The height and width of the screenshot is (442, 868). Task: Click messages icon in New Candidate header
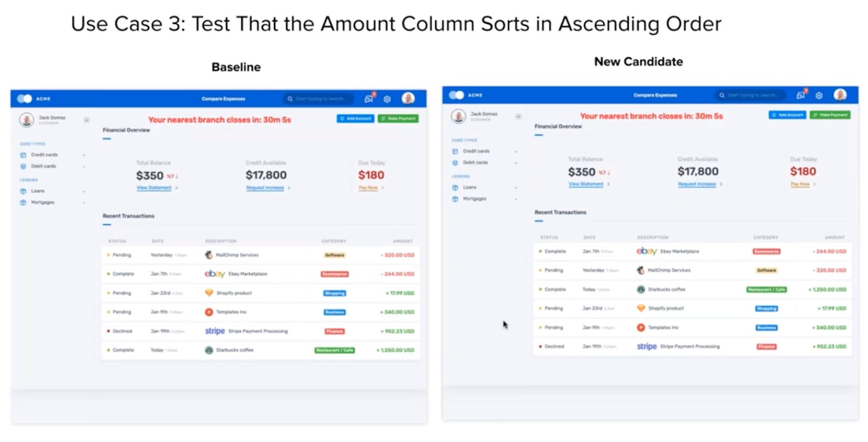tap(800, 95)
